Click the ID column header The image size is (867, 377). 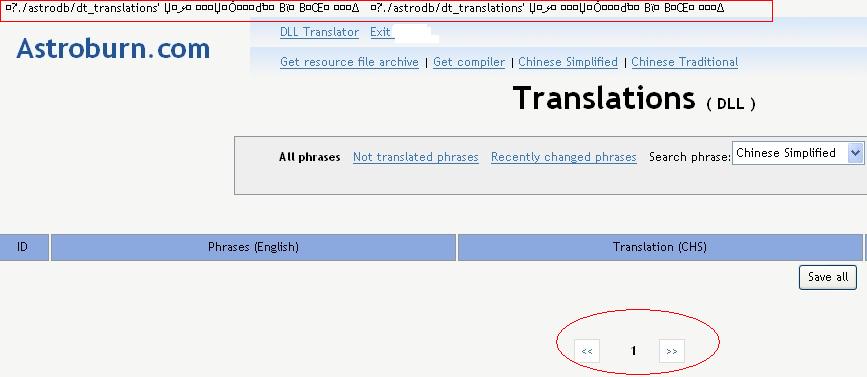click(23, 247)
